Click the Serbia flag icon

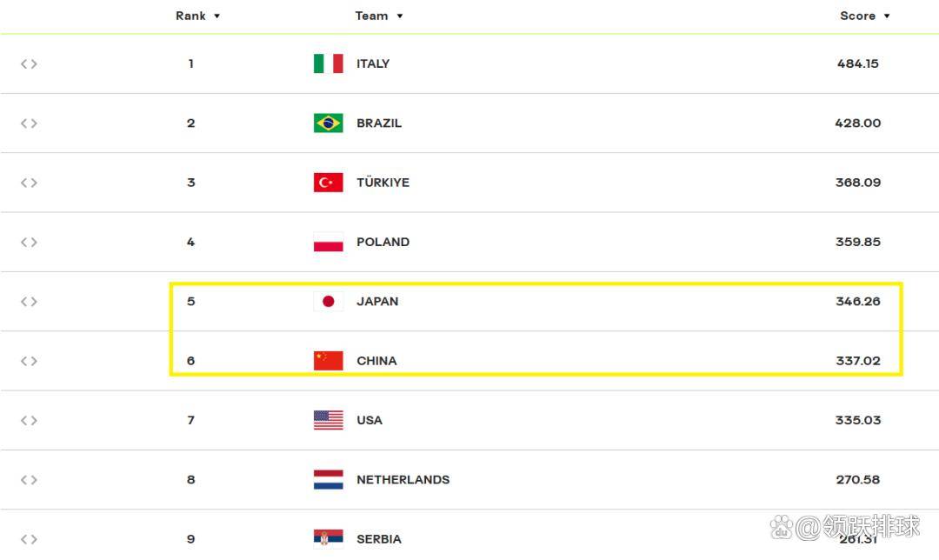pos(328,538)
